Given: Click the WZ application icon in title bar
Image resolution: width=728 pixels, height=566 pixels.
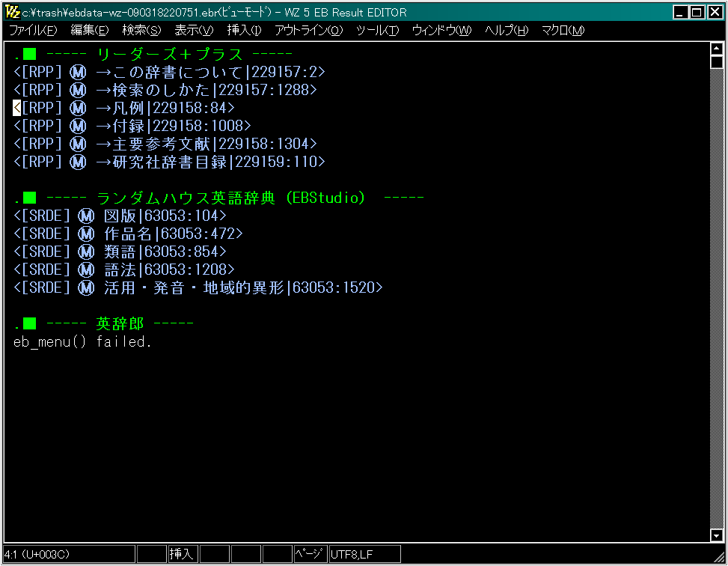Looking at the screenshot, I should [12, 12].
